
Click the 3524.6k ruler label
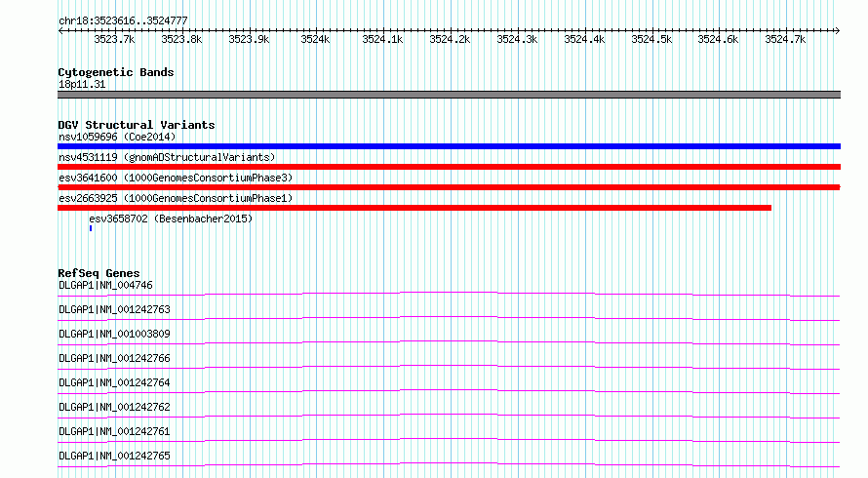pos(718,39)
